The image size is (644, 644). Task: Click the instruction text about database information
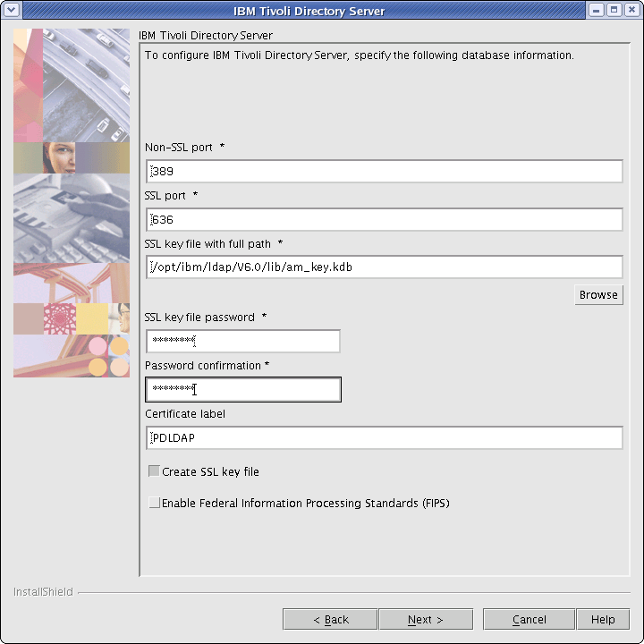tap(360, 55)
